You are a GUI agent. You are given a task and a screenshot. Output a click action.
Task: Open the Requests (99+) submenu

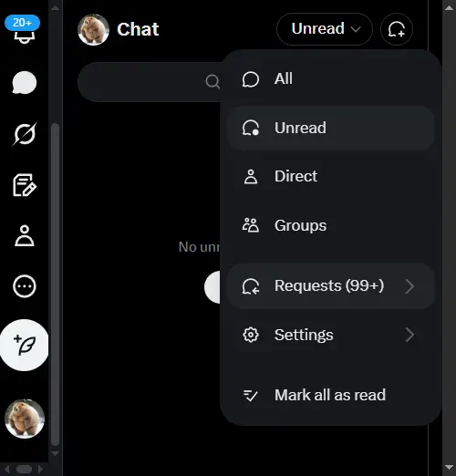331,286
